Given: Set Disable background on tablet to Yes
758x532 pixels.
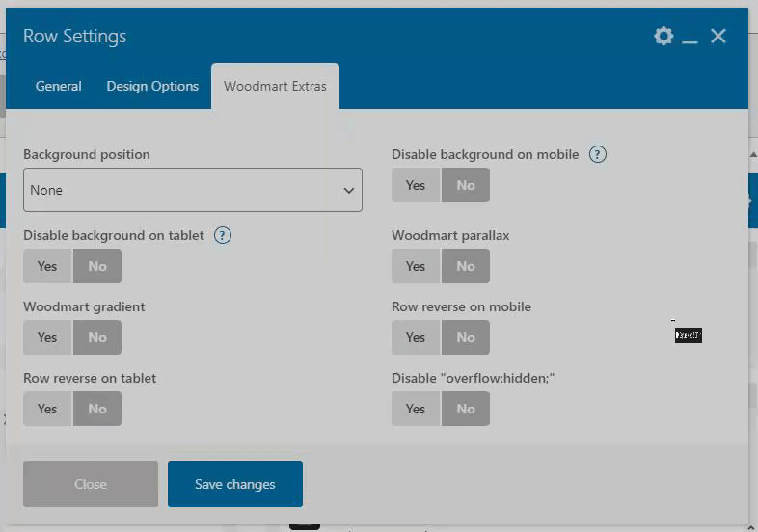Looking at the screenshot, I should click(x=47, y=266).
